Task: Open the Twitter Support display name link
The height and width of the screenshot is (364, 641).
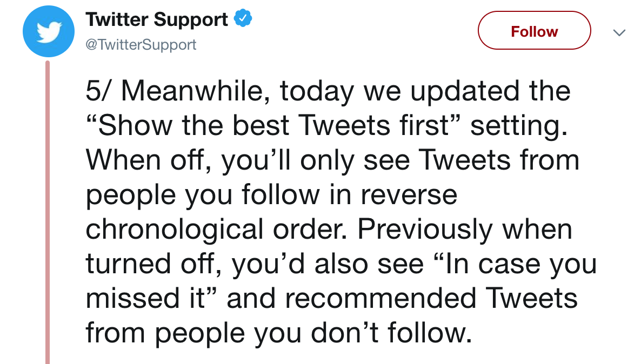Action: click(157, 19)
